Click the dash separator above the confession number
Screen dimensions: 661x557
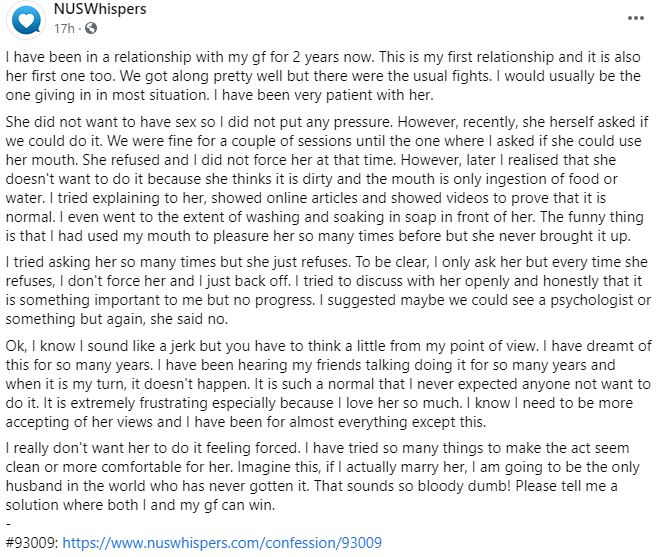coord(8,524)
